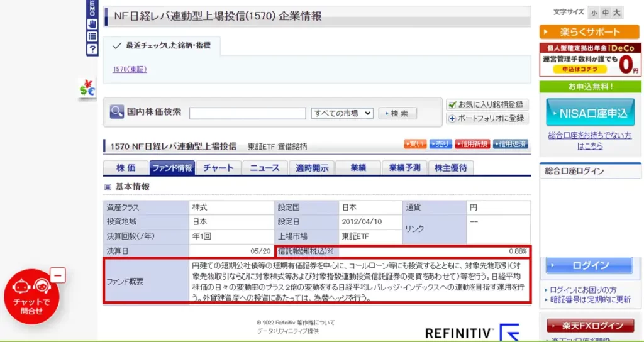Click the 05/20 決算日 value
This screenshot has height=342, width=644.
[x=260, y=251]
